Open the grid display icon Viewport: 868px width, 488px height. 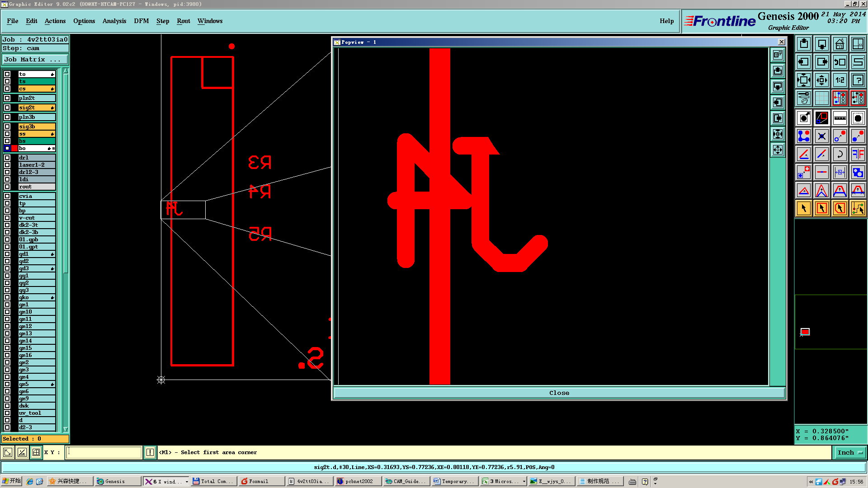[821, 98]
